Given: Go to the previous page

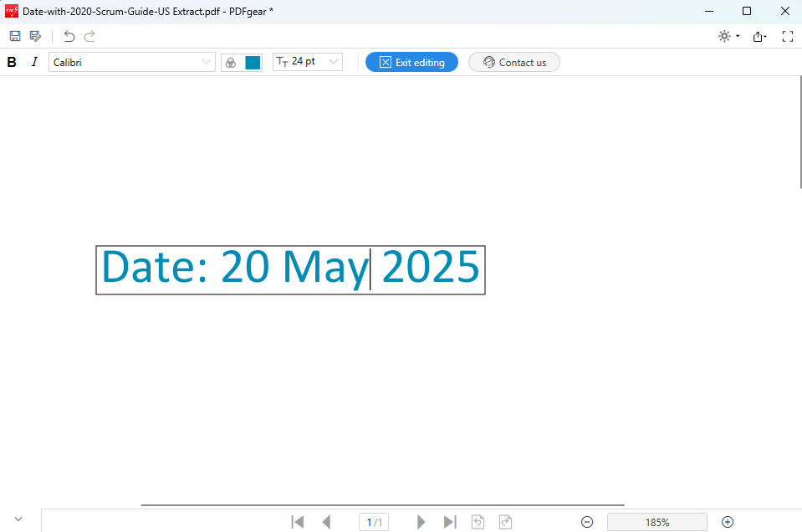Looking at the screenshot, I should 326,522.
